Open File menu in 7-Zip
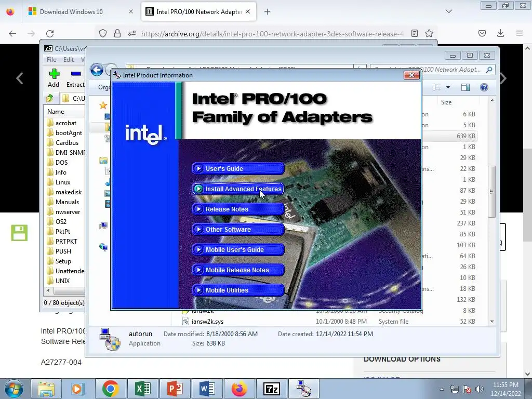The height and width of the screenshot is (399, 532). tap(51, 59)
